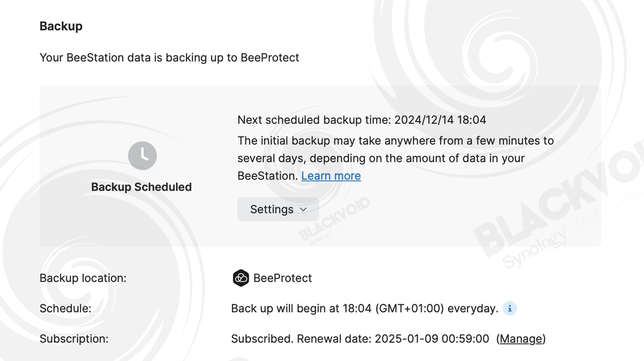Expand the Settings dropdown chevron

pos(303,210)
